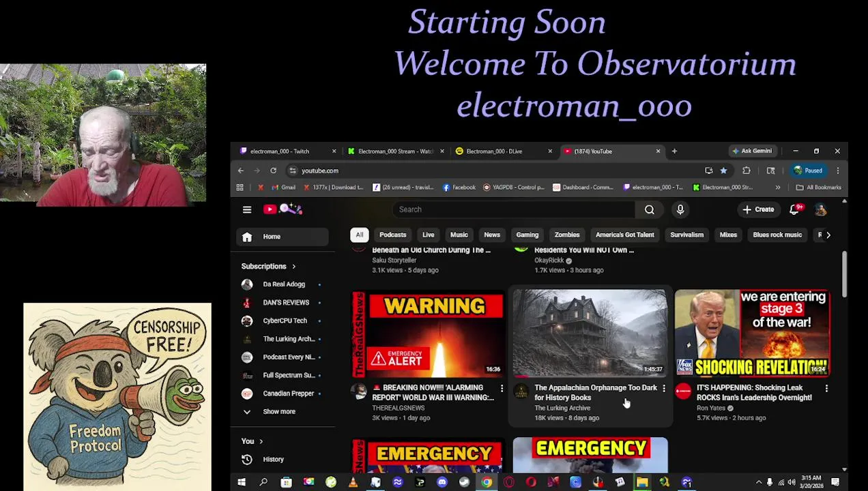868x491 pixels.
Task: Open a new Chrome tab
Action: (x=674, y=151)
